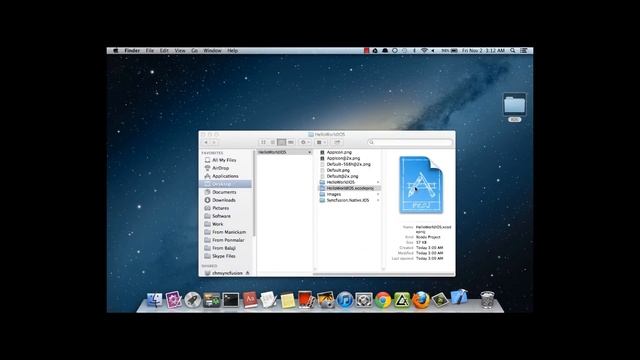Click the battery status in menu bar
Screen dimensions: 640x360
point(450,51)
